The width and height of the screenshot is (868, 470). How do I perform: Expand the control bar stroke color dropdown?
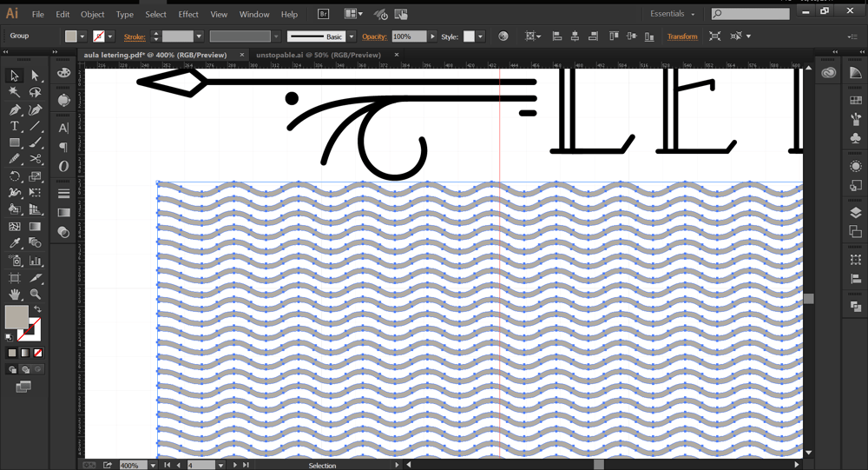tap(110, 36)
